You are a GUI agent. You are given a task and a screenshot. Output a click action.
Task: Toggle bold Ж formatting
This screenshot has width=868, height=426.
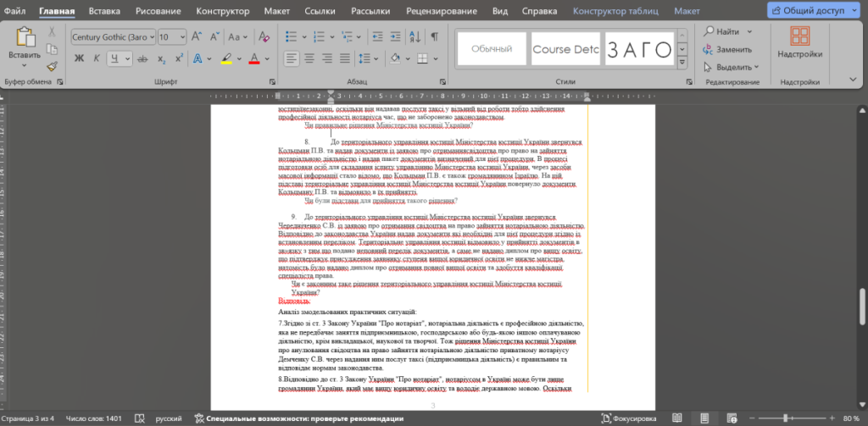click(x=79, y=58)
